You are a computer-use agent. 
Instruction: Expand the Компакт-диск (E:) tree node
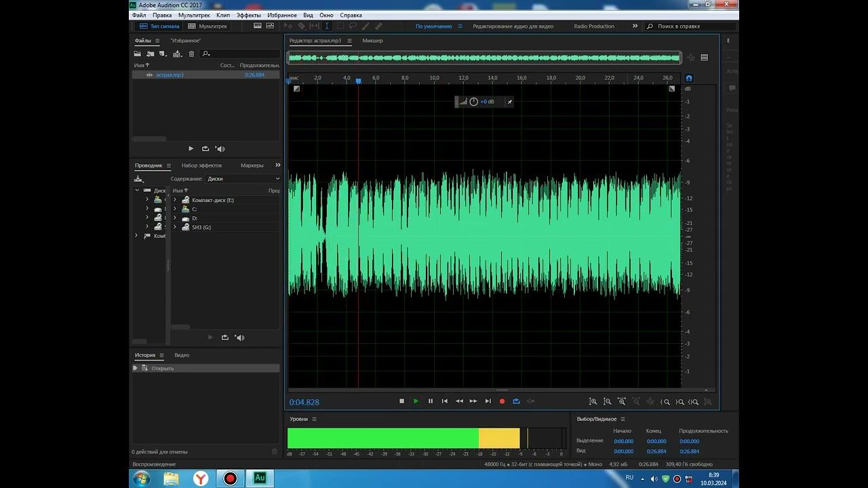pyautogui.click(x=175, y=201)
